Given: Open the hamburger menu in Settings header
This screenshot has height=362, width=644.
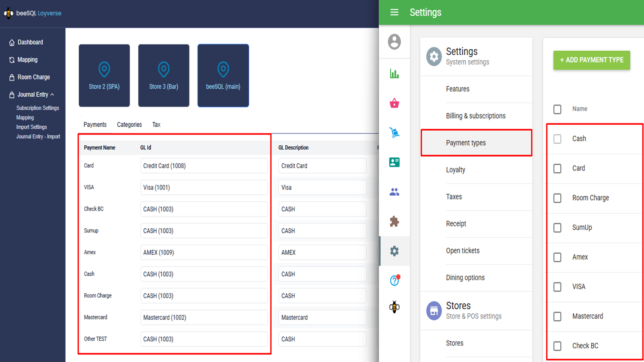Looking at the screenshot, I should point(394,12).
